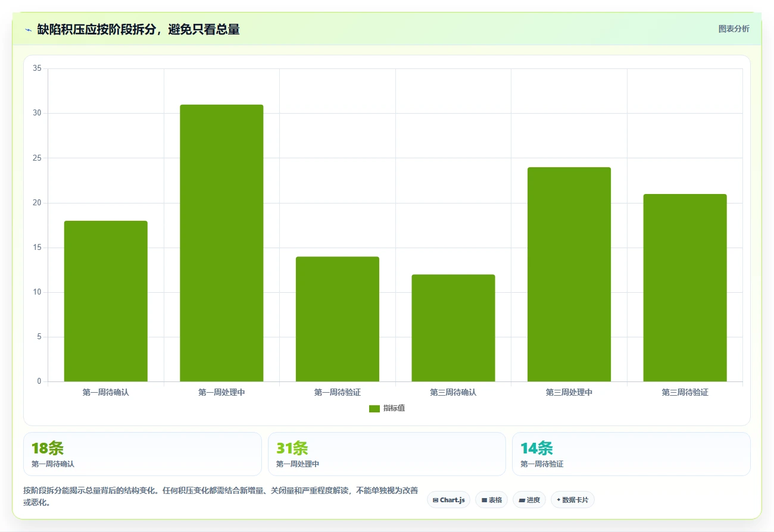Open the 18条 data card

tap(142, 454)
